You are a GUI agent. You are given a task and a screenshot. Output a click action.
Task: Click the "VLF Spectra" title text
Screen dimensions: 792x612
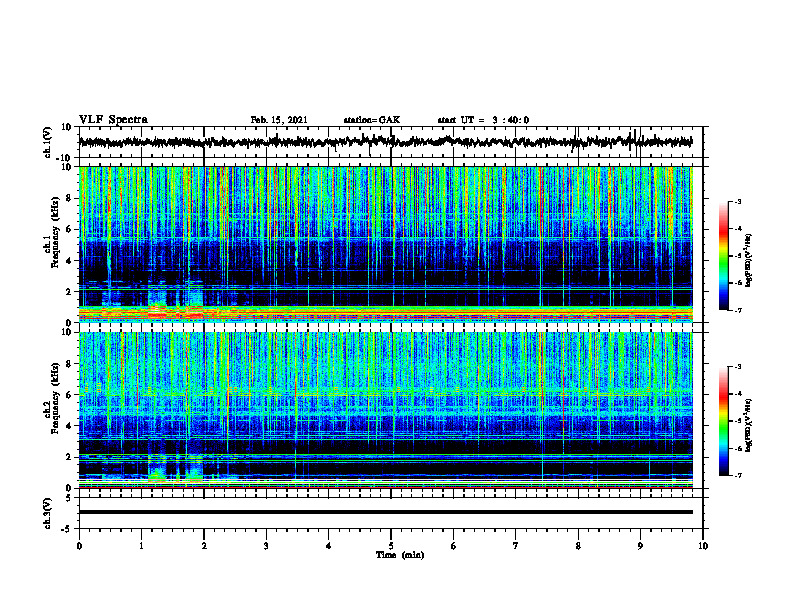[x=113, y=120]
